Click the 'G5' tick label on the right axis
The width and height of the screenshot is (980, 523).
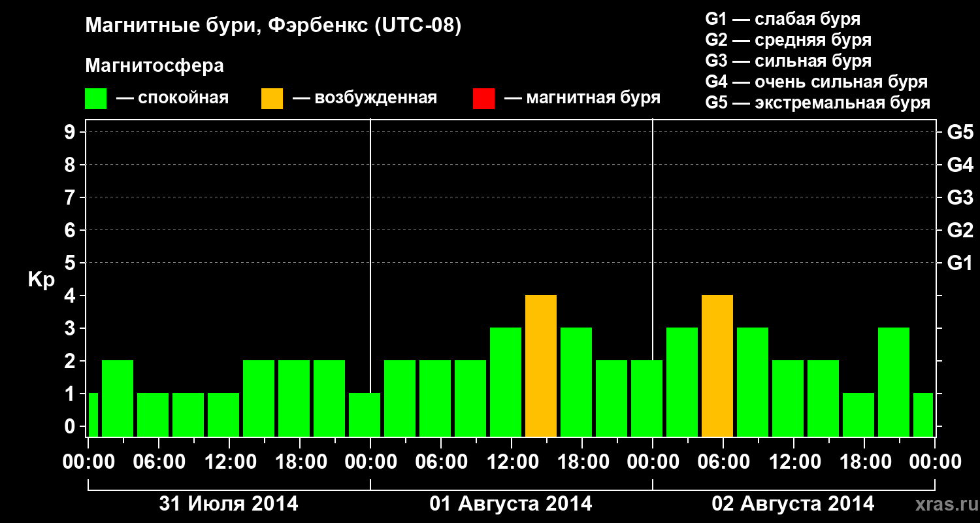click(x=960, y=132)
